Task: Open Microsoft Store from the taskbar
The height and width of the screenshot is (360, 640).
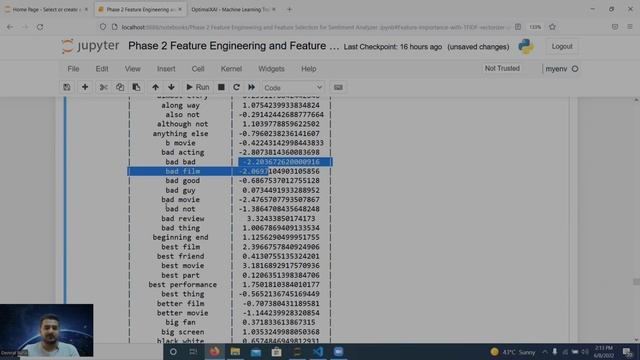Action: pos(276,351)
